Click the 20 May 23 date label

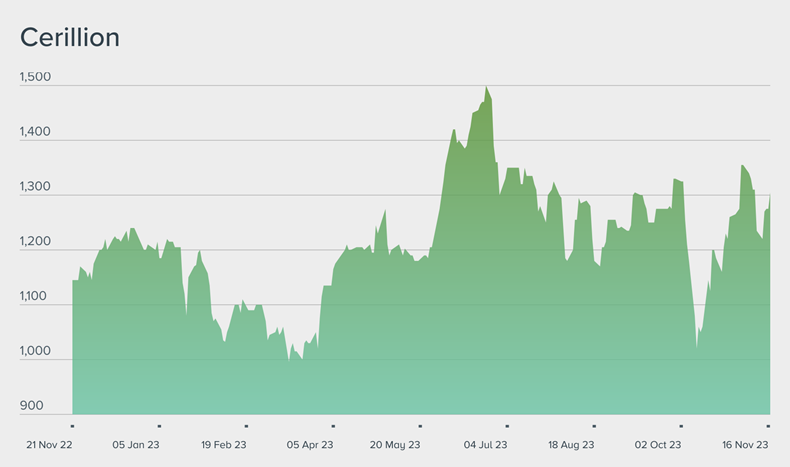(x=396, y=444)
